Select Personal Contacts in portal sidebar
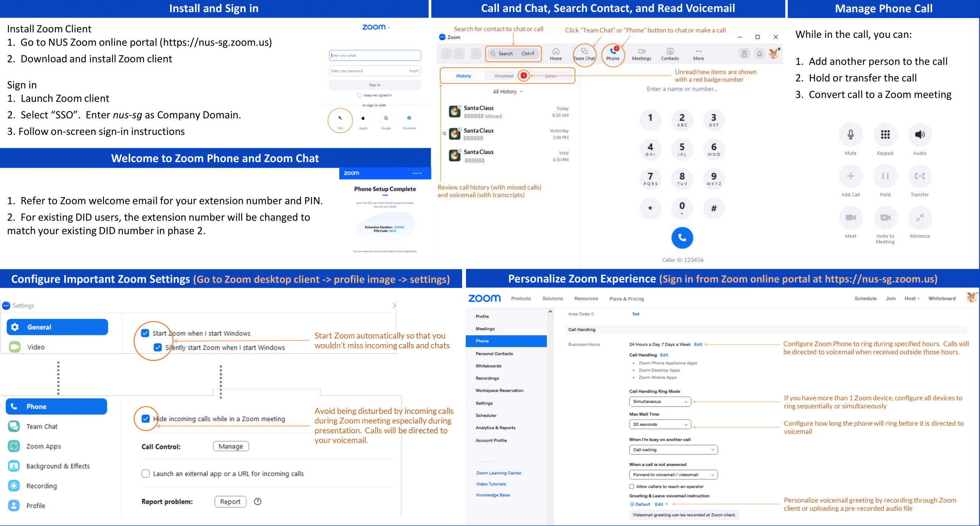 tap(494, 354)
